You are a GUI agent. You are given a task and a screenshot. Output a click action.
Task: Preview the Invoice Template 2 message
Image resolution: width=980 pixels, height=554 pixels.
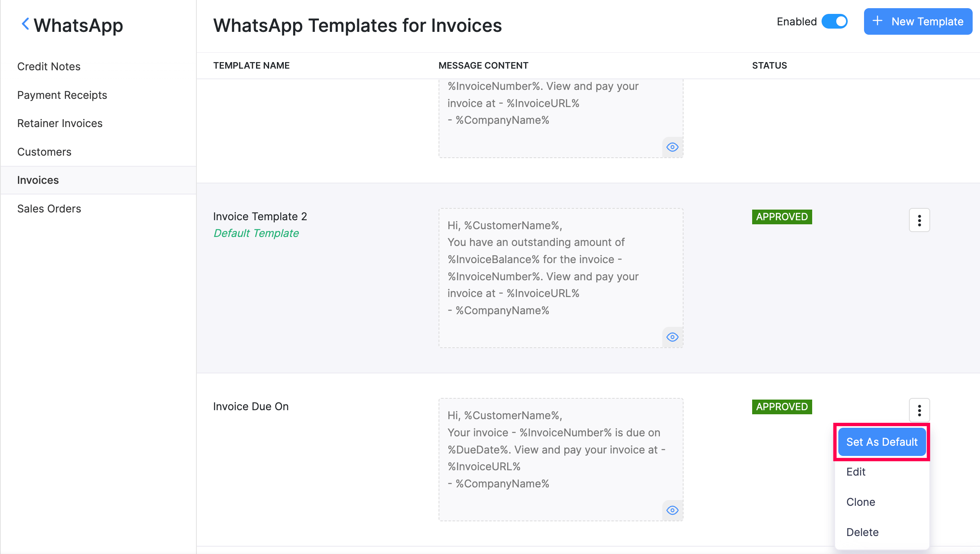click(672, 337)
